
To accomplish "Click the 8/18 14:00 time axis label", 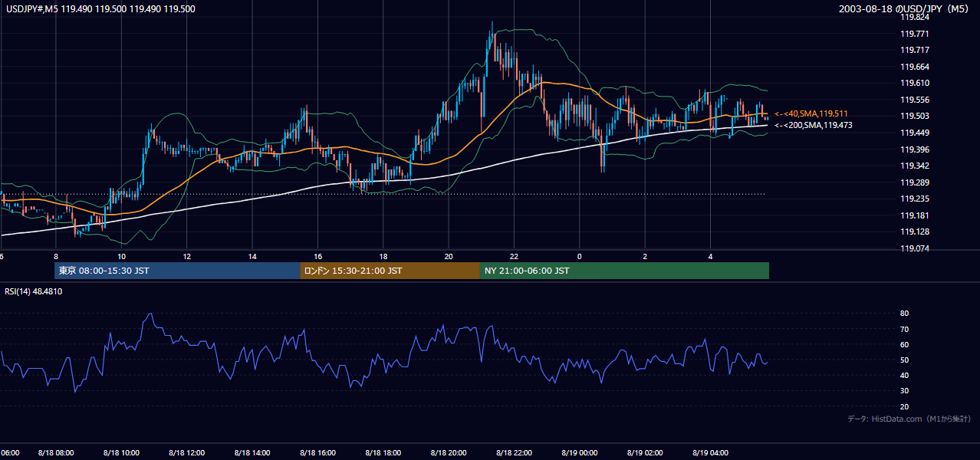I will click(252, 453).
